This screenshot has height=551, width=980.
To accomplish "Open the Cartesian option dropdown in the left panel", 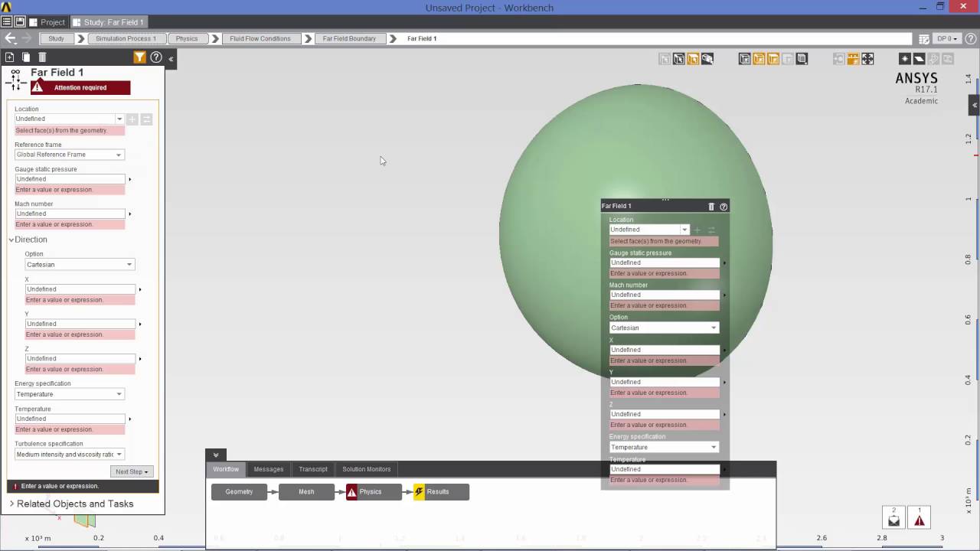I will pyautogui.click(x=80, y=264).
